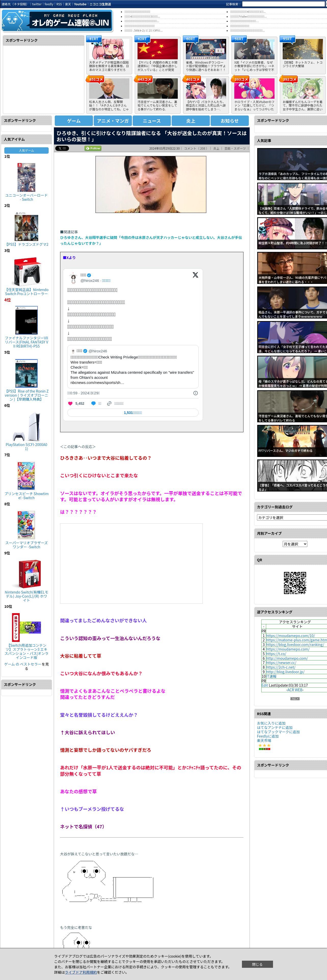This screenshot has height=980, width=327.
Task: Click the 閉じる cookie banner button
Action: coord(257,964)
